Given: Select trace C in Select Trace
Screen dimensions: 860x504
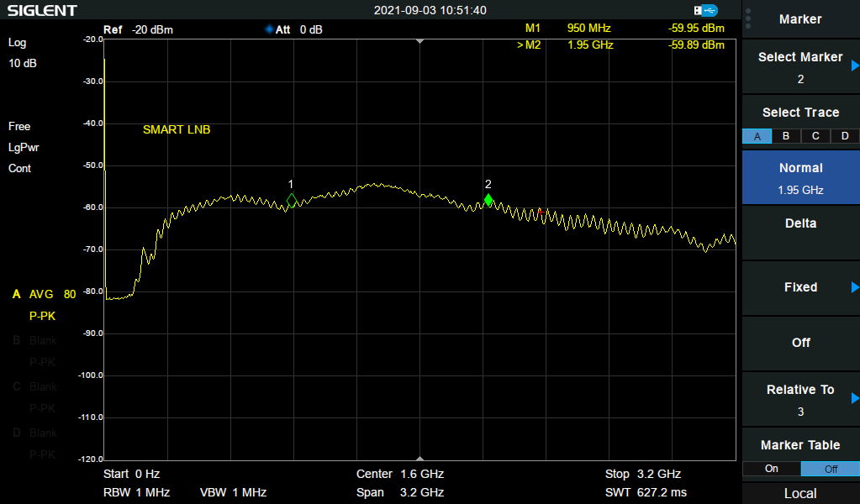Looking at the screenshot, I should click(x=815, y=136).
